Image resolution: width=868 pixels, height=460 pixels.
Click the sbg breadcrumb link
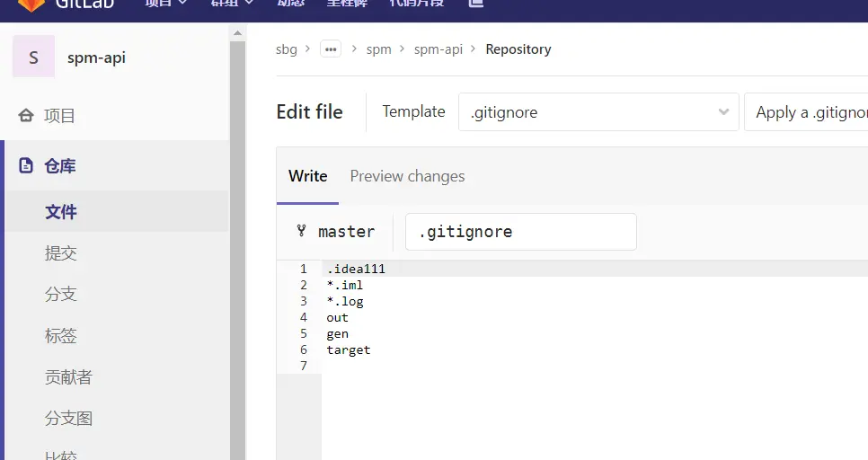(x=287, y=49)
